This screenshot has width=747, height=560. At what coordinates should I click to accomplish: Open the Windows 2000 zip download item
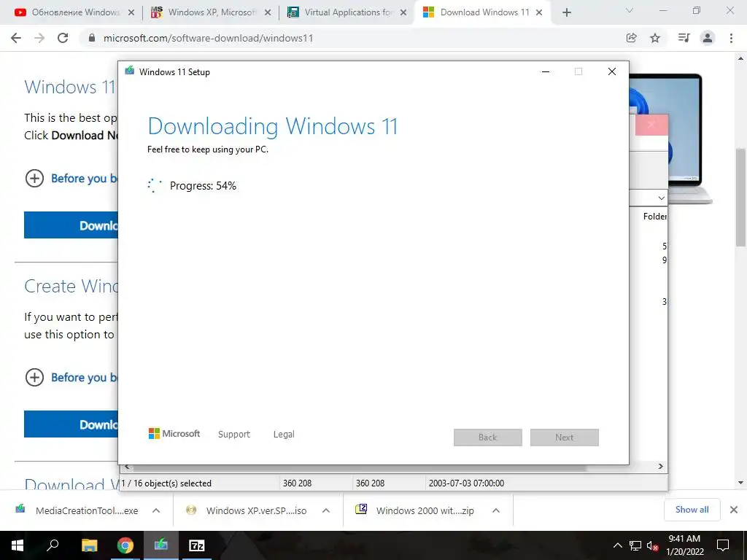click(x=418, y=510)
